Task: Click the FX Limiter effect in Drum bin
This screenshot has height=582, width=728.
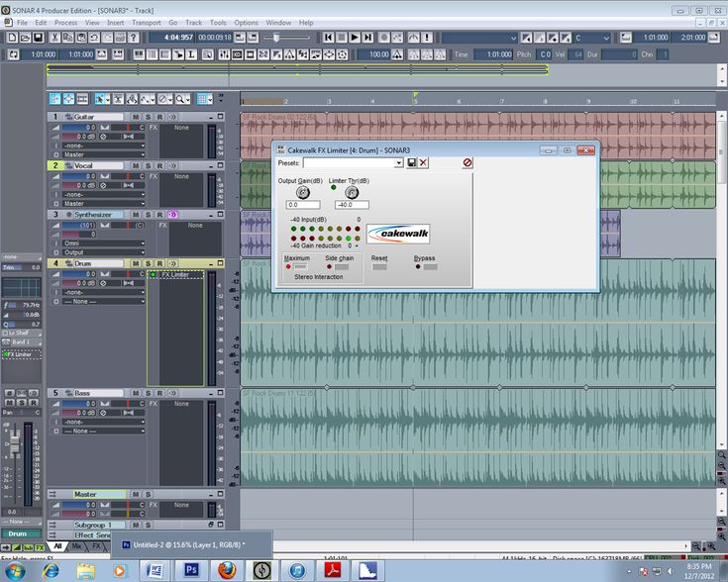Action: [175, 275]
